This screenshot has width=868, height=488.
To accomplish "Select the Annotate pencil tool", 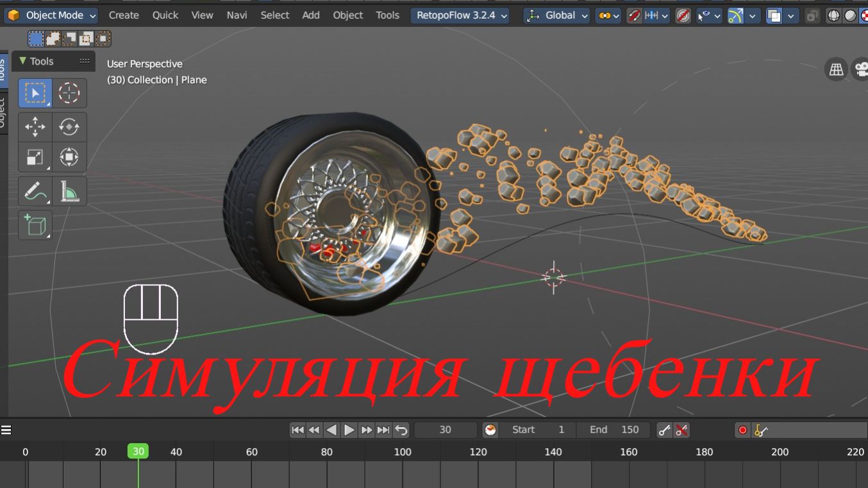I will (35, 191).
